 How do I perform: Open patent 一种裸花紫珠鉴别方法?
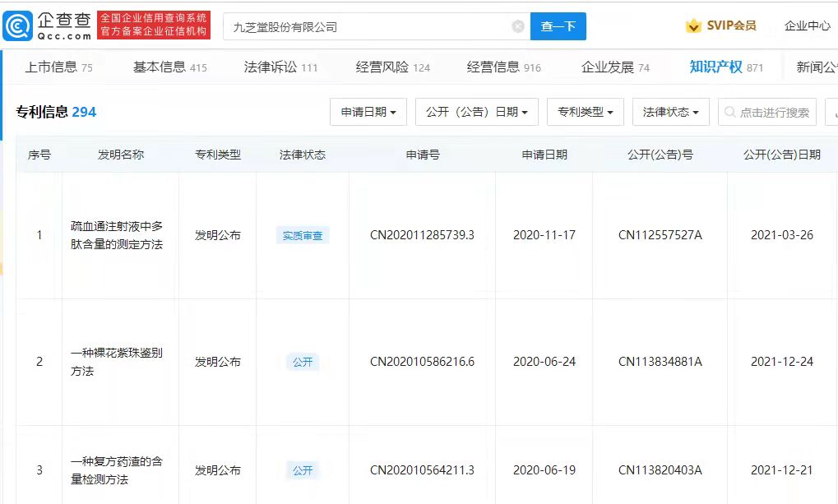pyautogui.click(x=117, y=362)
